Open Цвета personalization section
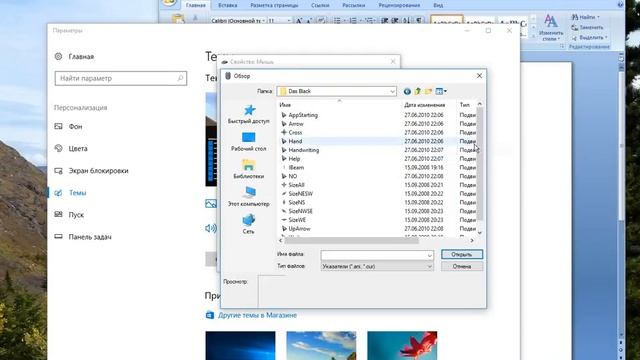640x360 pixels. click(x=71, y=149)
